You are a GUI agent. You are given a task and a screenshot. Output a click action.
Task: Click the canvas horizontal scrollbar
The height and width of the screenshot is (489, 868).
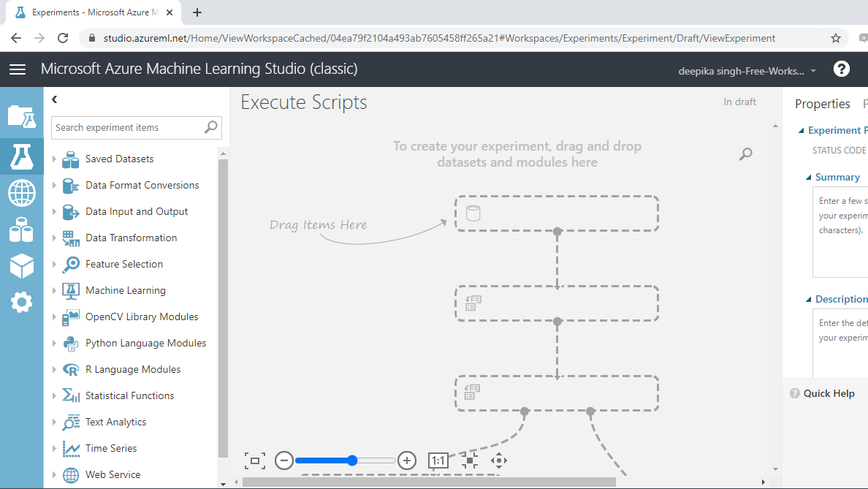pyautogui.click(x=429, y=482)
